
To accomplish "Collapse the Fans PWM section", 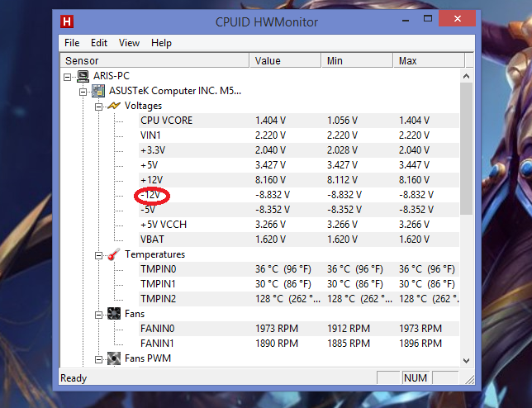I will (x=99, y=360).
